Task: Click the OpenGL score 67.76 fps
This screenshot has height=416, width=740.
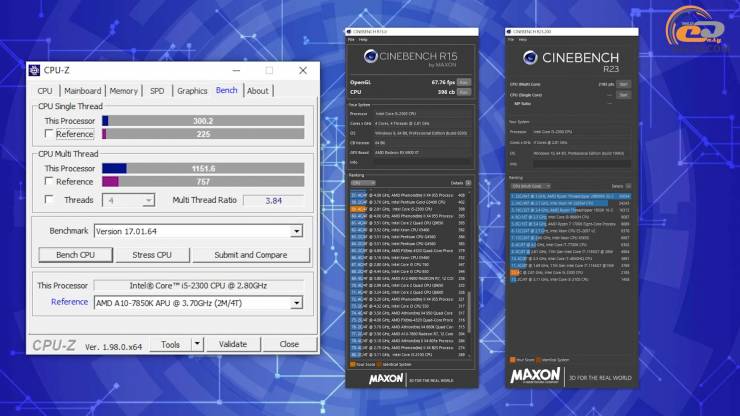Action: pyautogui.click(x=443, y=82)
